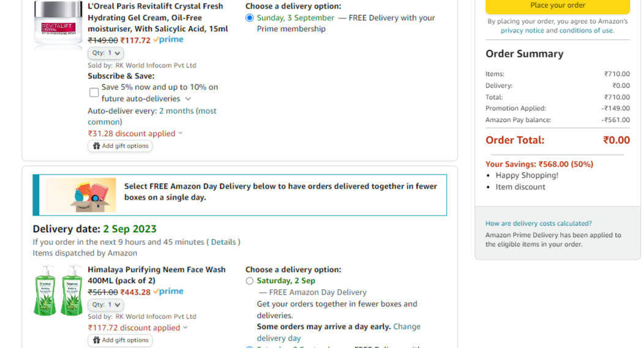Image resolution: width=644 pixels, height=348 pixels.
Task: Click the Happy Shopping! bullet
Action: (x=527, y=175)
